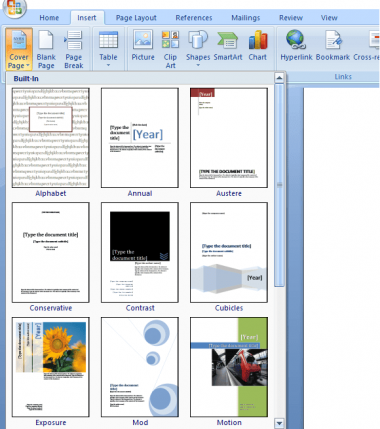Pick the Motion cover page template

[x=229, y=367]
